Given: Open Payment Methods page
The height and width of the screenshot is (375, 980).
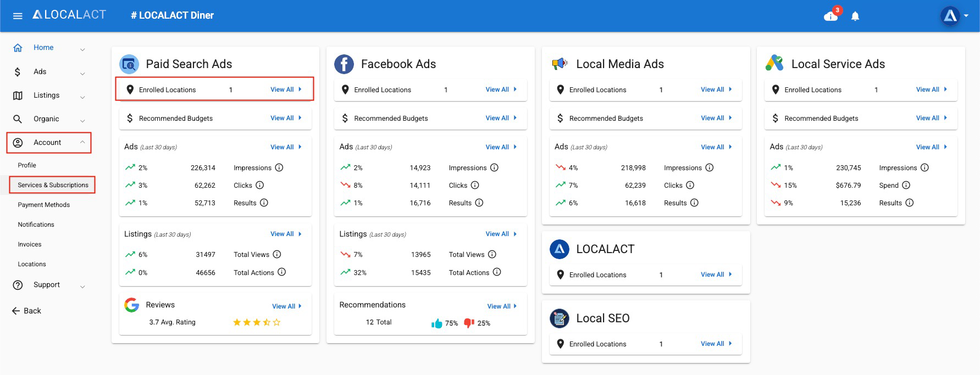Looking at the screenshot, I should point(44,205).
